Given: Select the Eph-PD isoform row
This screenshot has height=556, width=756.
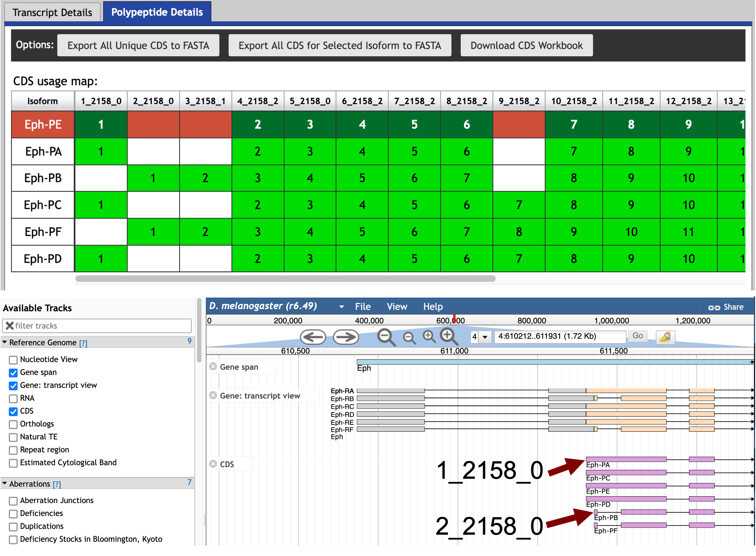Looking at the screenshot, I should point(43,259).
